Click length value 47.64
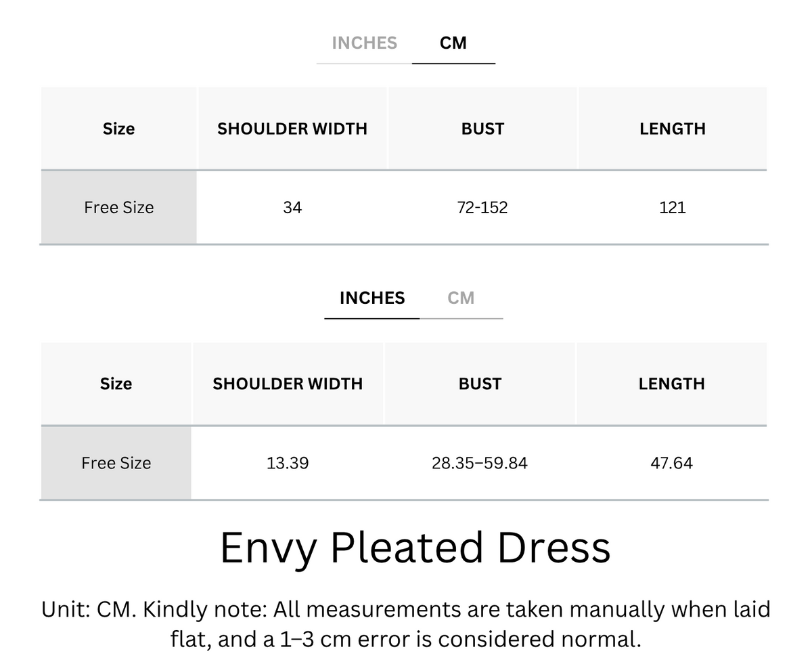812x664 pixels. [x=671, y=463]
